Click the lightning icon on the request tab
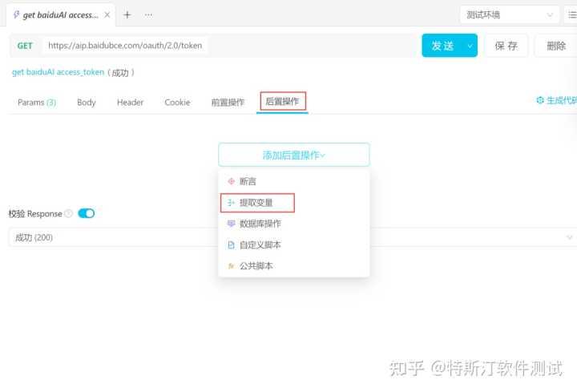Screen dimensions: 577x392 click(16, 14)
